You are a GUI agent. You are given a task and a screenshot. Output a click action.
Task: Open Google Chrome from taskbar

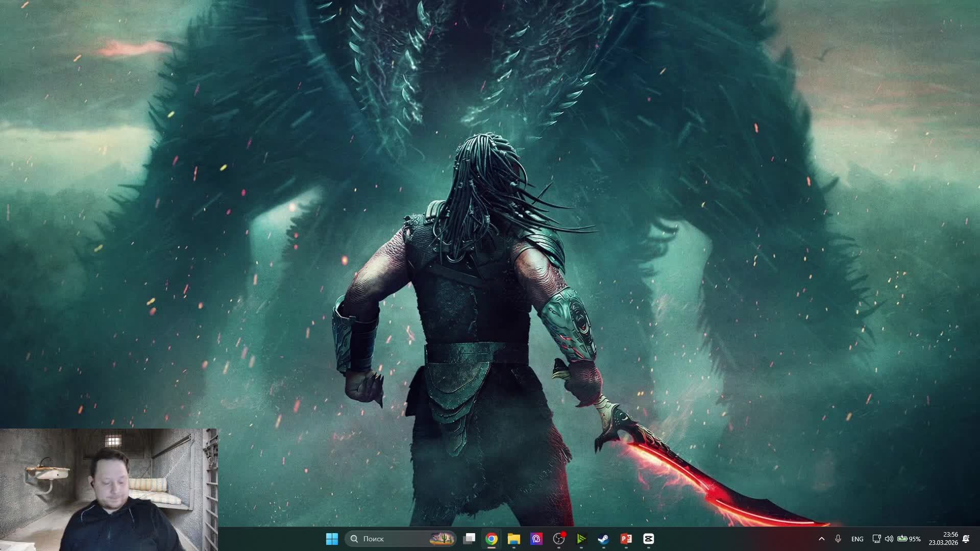click(492, 539)
